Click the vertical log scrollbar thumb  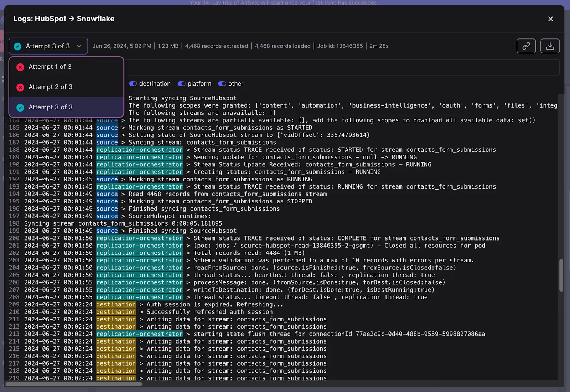coord(561,275)
